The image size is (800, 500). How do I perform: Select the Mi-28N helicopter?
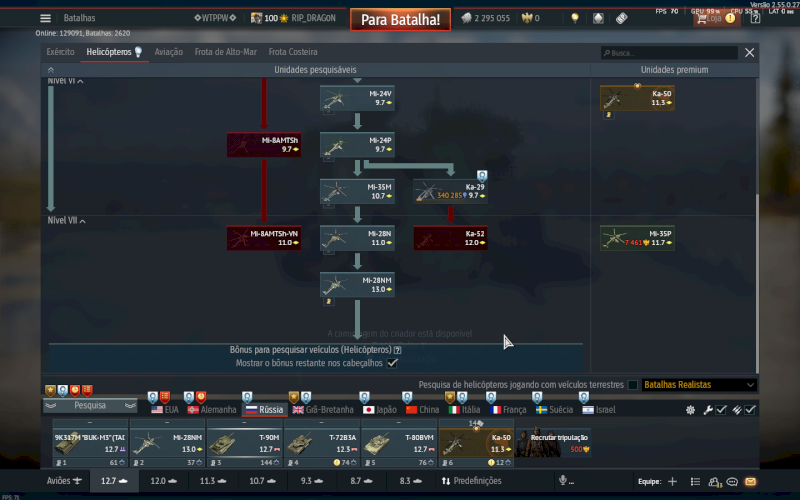point(357,238)
